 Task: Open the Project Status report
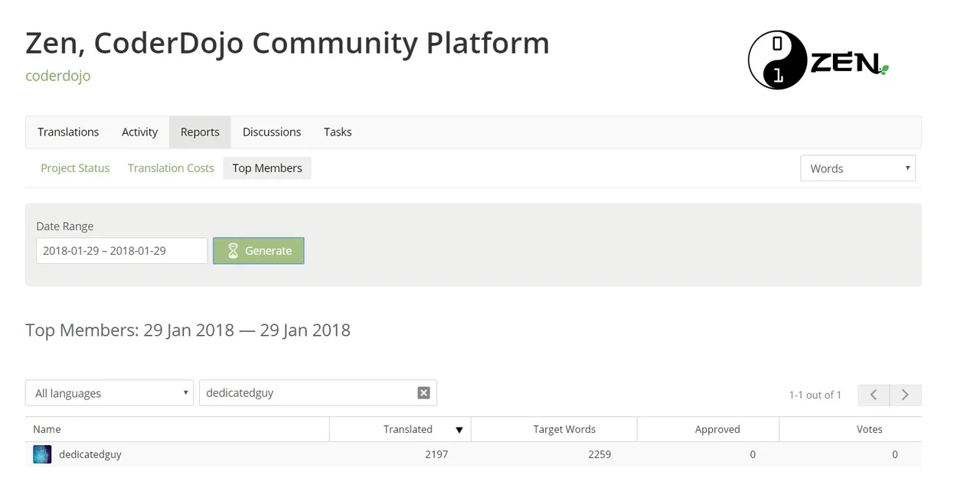pos(75,168)
